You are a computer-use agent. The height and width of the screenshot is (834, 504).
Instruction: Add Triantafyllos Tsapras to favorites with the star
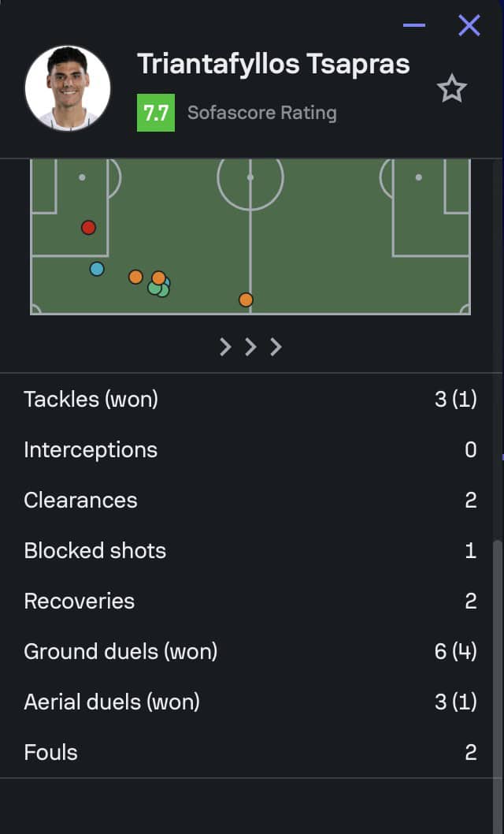[452, 89]
